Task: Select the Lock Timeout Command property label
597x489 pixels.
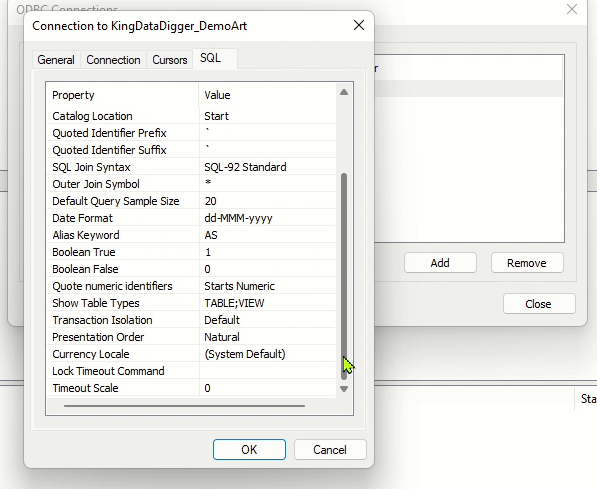Action: [109, 371]
